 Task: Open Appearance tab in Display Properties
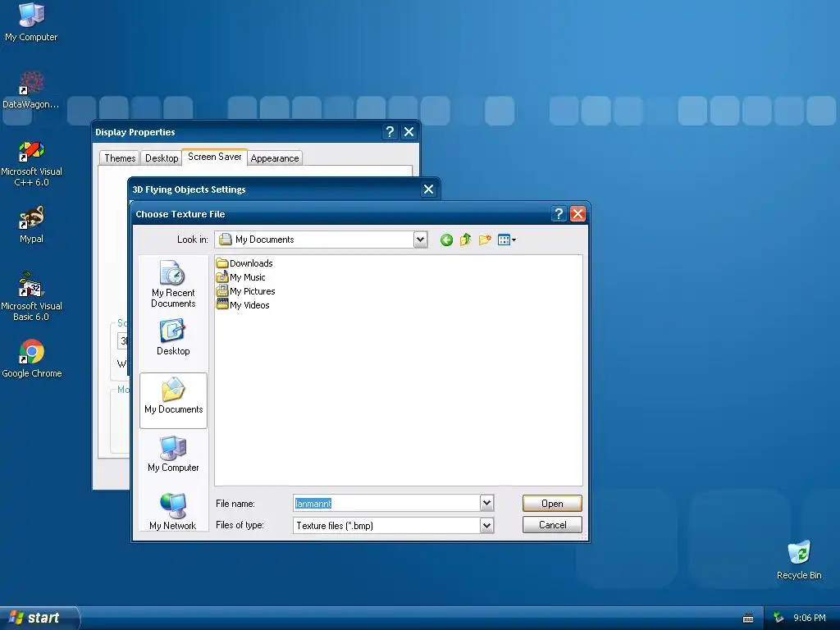click(x=274, y=158)
